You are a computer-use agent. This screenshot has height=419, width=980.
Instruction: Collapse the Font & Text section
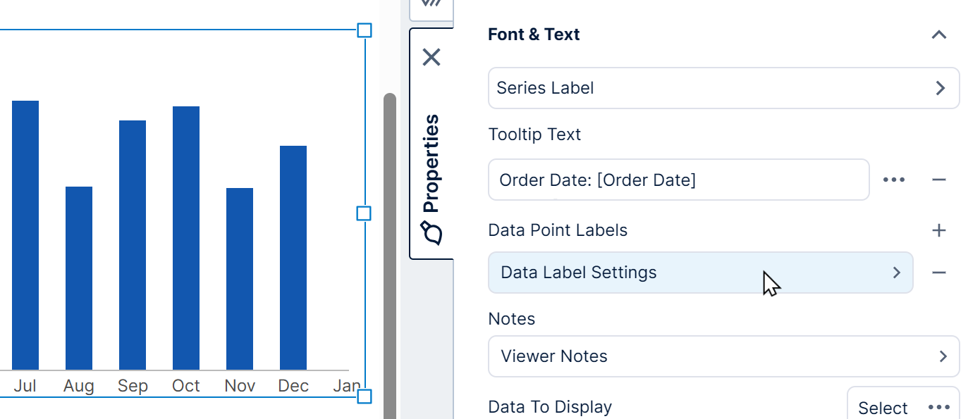[x=939, y=34]
